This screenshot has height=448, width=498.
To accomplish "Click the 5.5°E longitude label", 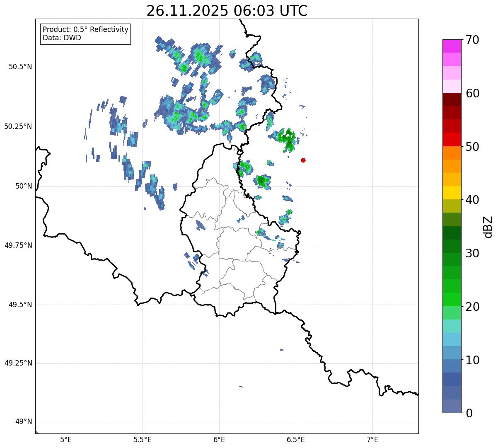I will (x=143, y=440).
